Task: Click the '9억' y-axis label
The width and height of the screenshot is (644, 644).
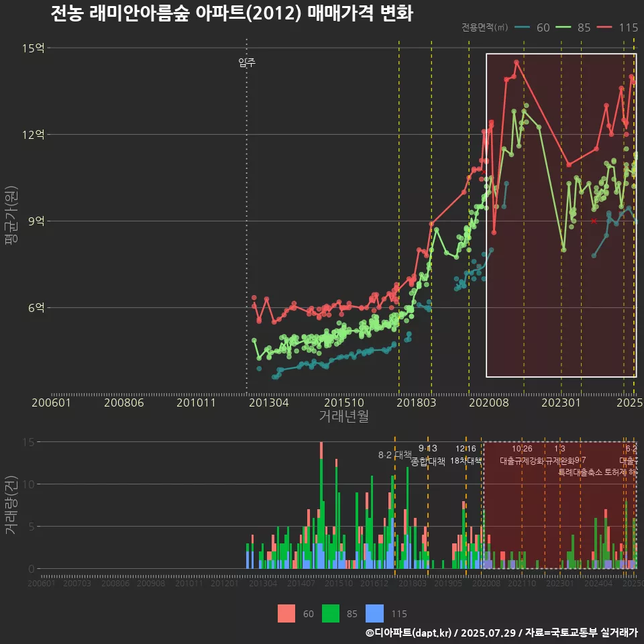Action: click(36, 221)
